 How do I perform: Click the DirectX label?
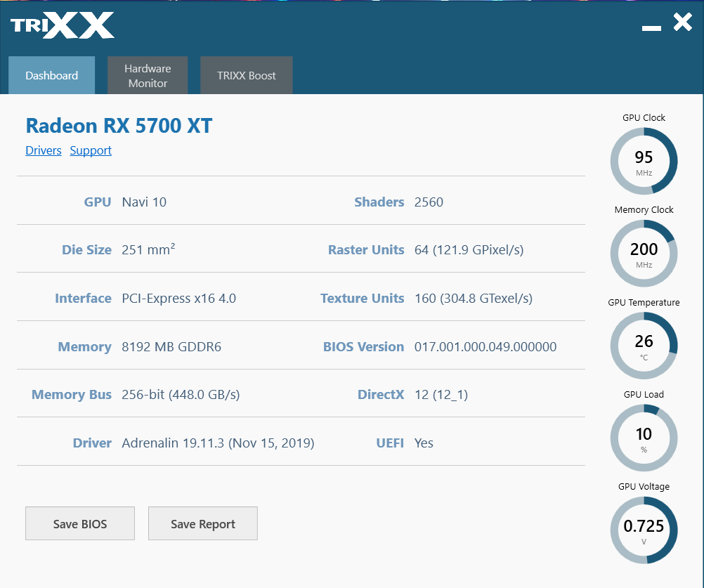tap(381, 395)
